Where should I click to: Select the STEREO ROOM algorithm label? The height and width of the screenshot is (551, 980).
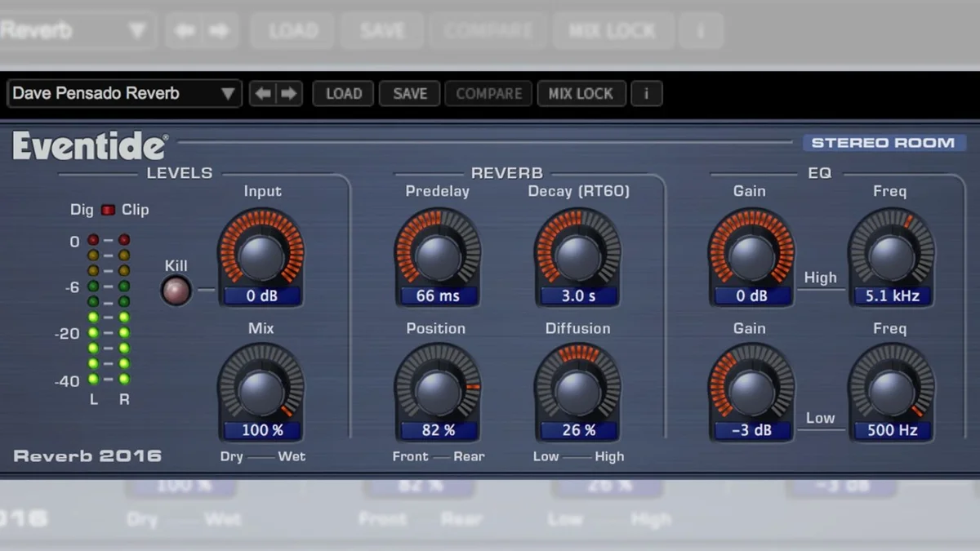[884, 143]
